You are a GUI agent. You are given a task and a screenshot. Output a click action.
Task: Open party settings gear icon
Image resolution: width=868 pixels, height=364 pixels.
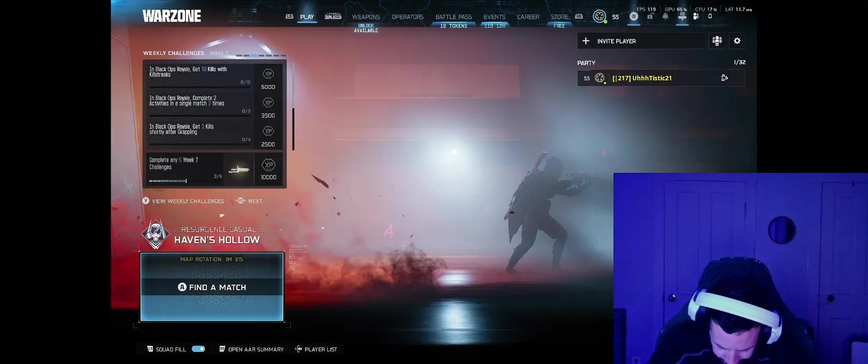(737, 41)
